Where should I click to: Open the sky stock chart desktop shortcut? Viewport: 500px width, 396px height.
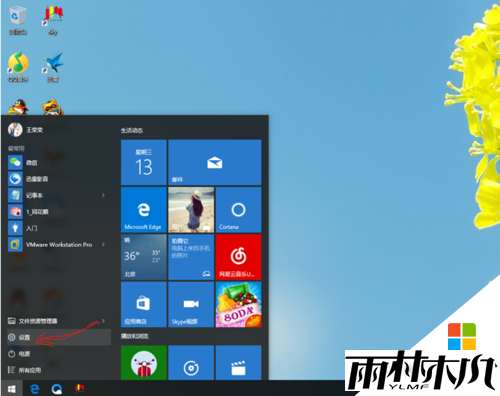coord(53,20)
